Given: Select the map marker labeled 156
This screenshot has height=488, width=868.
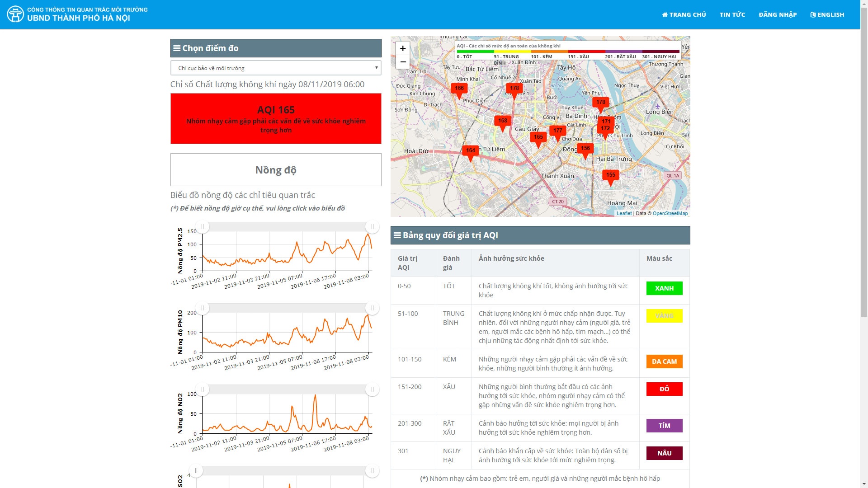Looking at the screenshot, I should [585, 149].
